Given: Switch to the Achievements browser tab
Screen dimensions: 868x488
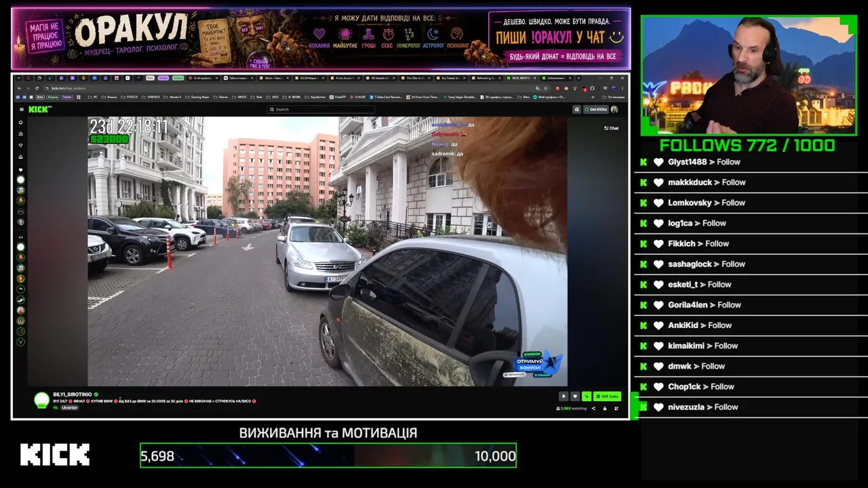Looking at the screenshot, I should (557, 78).
